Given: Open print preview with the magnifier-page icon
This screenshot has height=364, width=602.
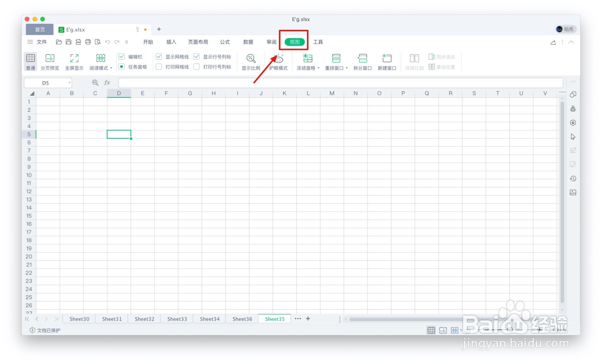Looking at the screenshot, I should click(x=98, y=42).
